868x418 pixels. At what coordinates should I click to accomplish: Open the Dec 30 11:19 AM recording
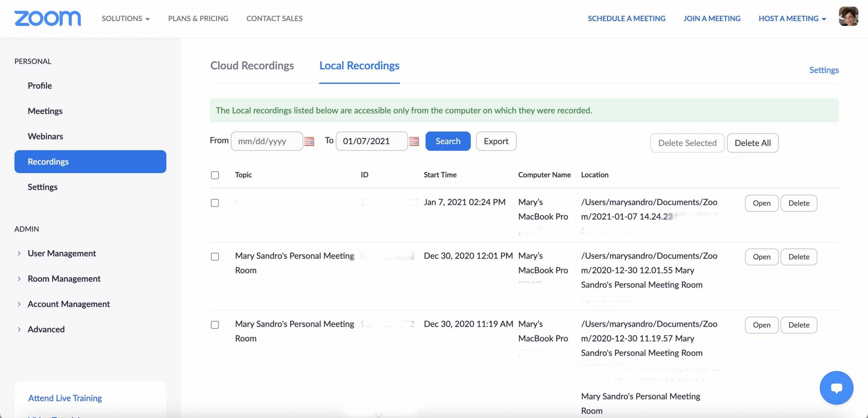(x=762, y=325)
